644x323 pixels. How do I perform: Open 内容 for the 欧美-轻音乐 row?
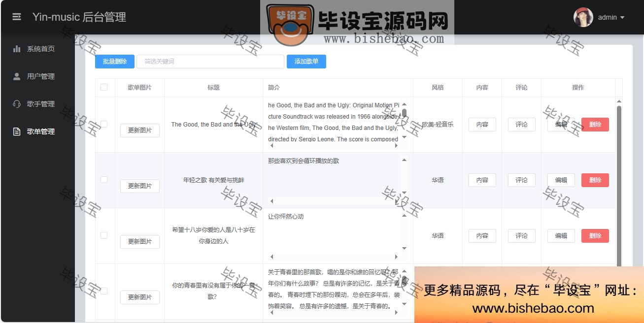pos(482,125)
